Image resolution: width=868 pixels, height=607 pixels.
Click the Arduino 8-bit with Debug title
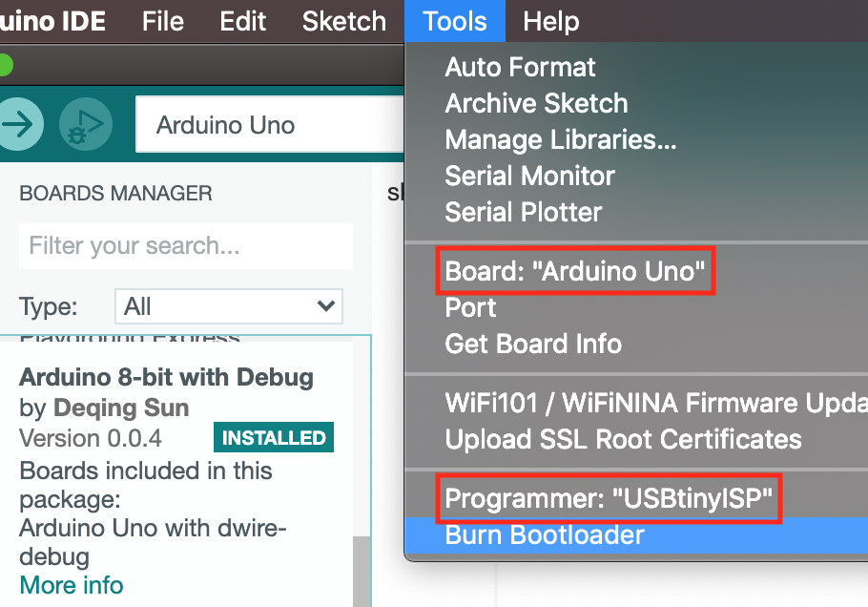tap(166, 377)
